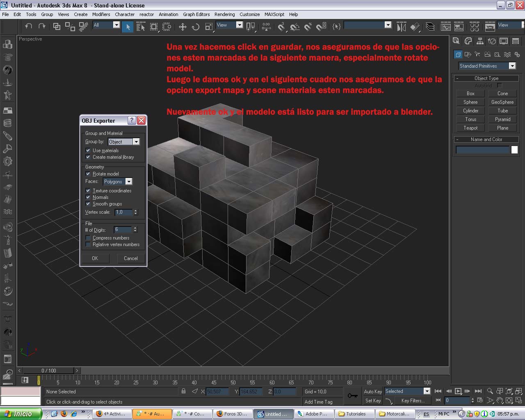Image resolution: width=525 pixels, height=420 pixels.
Task: Enable Compress numbers checkbox
Action: [x=88, y=238]
